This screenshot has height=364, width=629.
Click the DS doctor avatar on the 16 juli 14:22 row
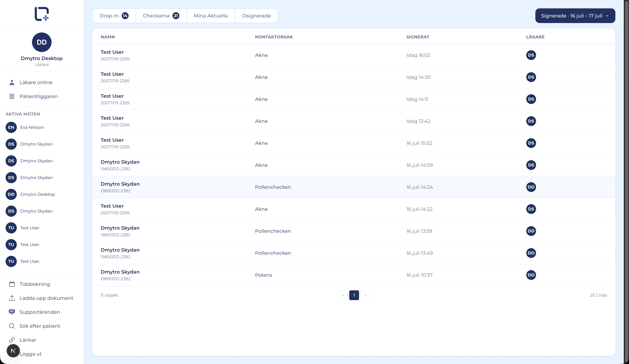[x=531, y=209]
